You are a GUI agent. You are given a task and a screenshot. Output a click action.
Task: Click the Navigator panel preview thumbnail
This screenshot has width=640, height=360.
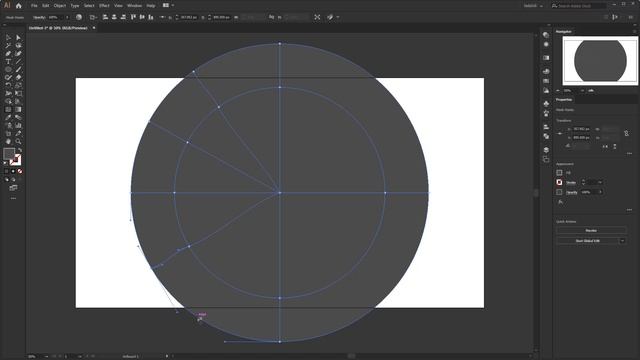[x=600, y=61]
